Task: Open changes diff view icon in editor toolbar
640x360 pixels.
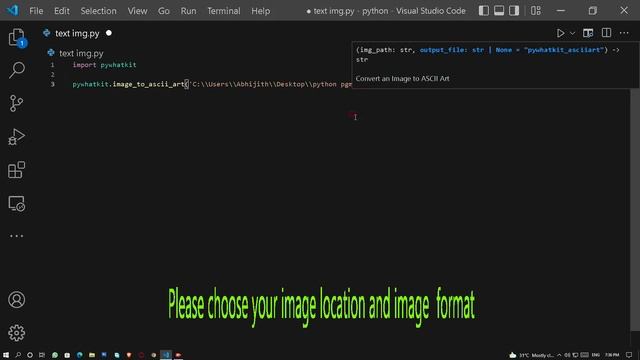Action: click(x=588, y=33)
